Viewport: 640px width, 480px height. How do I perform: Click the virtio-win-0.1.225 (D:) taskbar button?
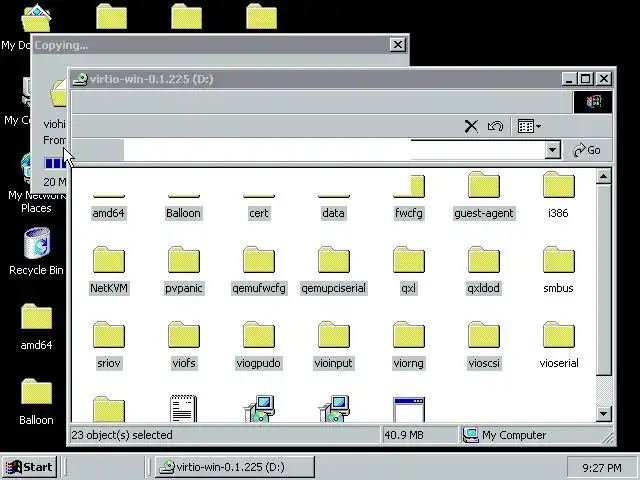pyautogui.click(x=234, y=467)
